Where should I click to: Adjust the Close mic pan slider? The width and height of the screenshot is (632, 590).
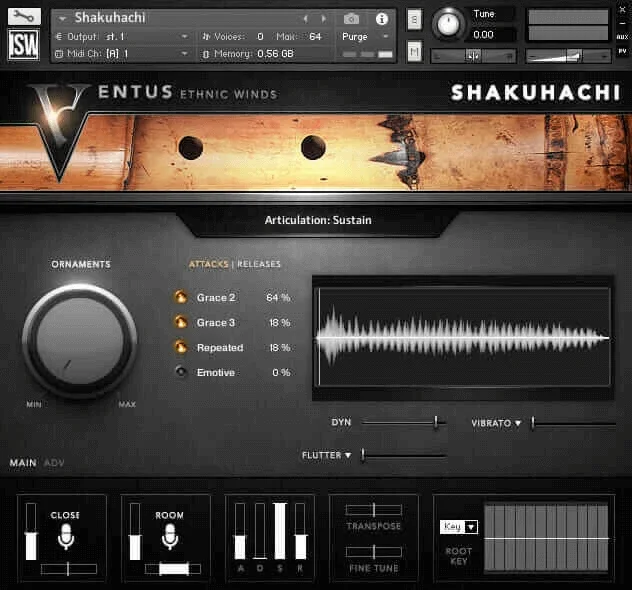(x=69, y=569)
